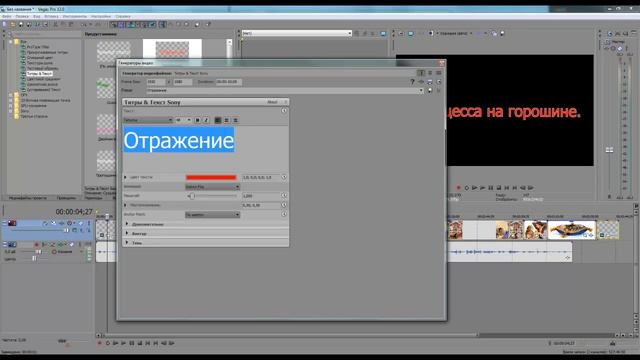Screen dimensions: 640x360
Task: Click the timeline timecode 00:00:04;27
Action: (74, 212)
